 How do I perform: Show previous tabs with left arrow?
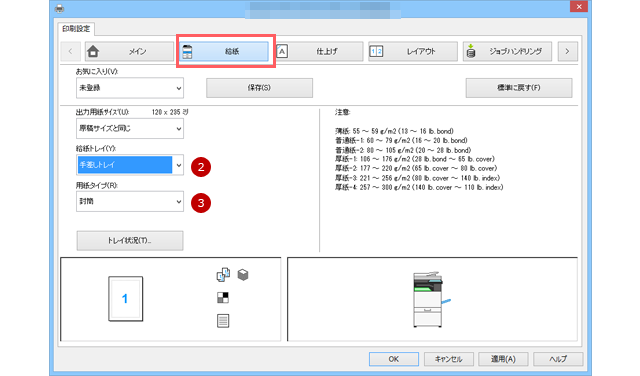71,51
